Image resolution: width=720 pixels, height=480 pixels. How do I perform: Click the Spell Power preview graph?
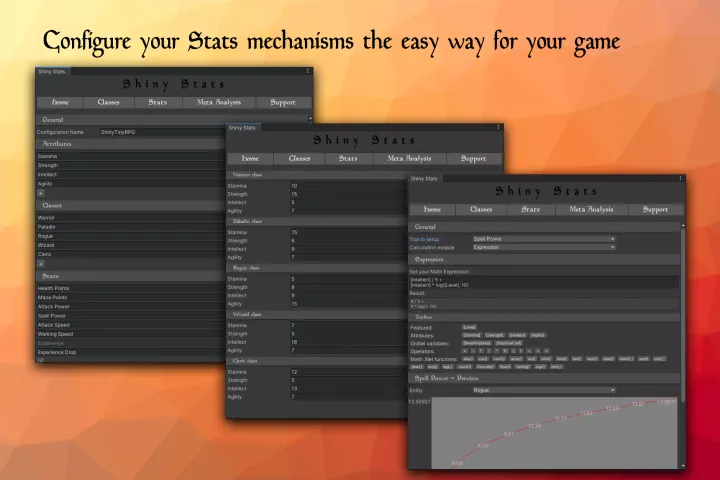554,433
